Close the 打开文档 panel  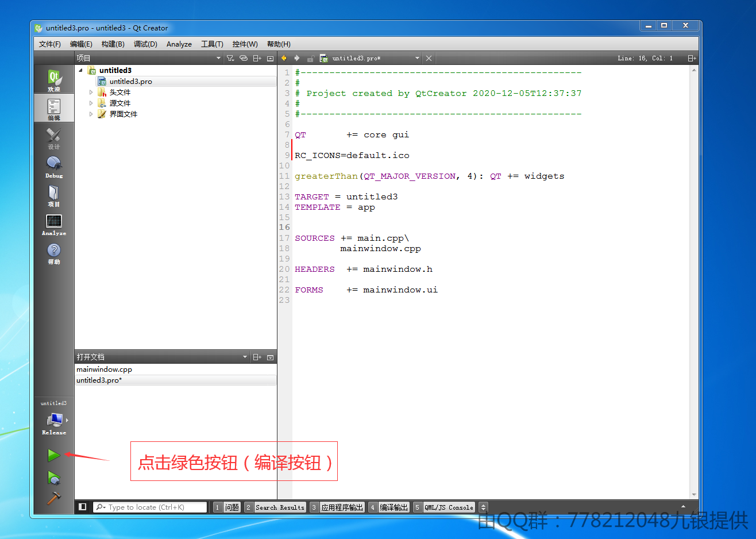[x=270, y=357]
